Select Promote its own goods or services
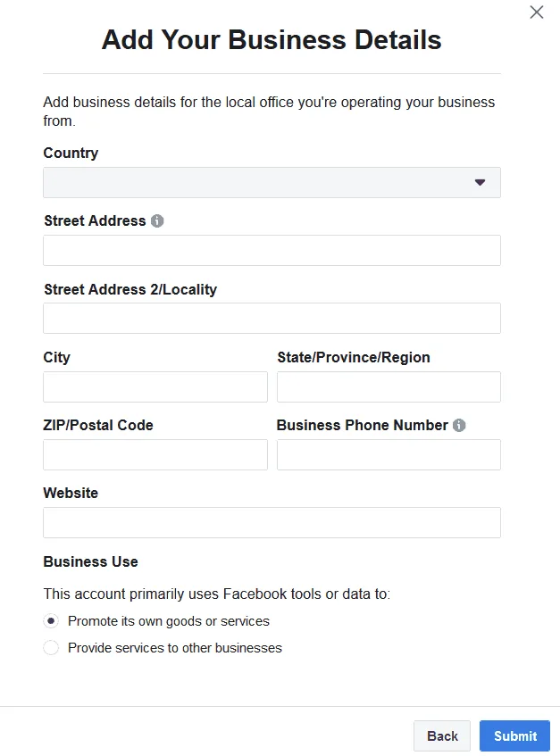The height and width of the screenshot is (756, 560). (51, 620)
